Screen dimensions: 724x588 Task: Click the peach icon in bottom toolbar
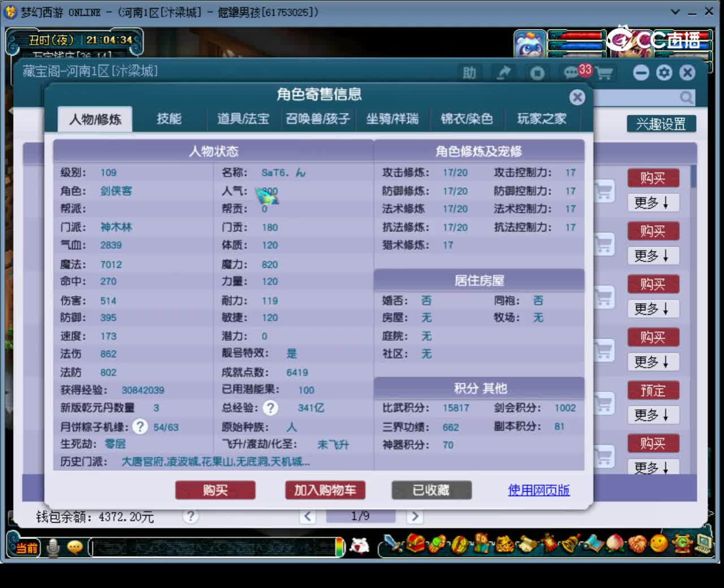pyautogui.click(x=615, y=544)
